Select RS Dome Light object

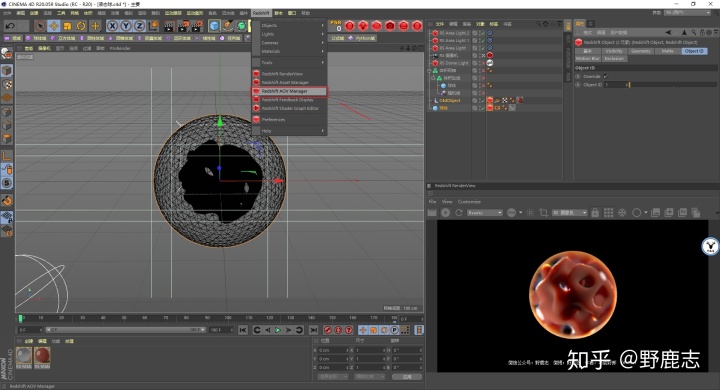tap(454, 63)
